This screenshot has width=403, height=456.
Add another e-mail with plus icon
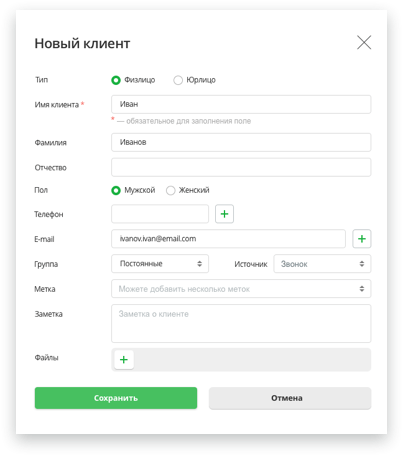click(362, 239)
